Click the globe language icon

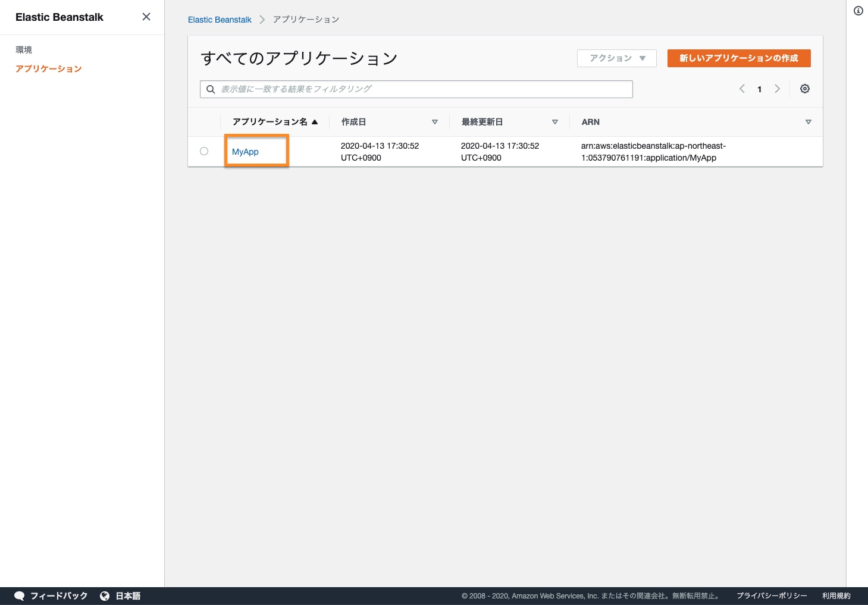(x=105, y=595)
